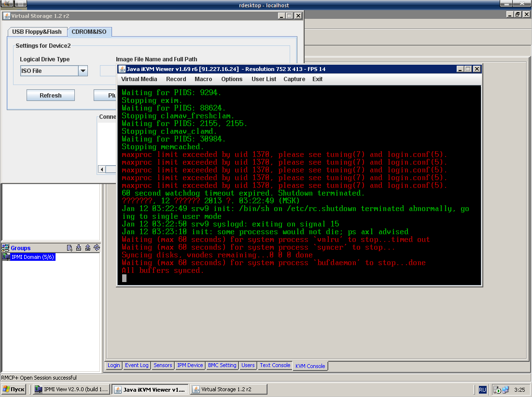Open the User List menu
532x397 pixels.
264,79
